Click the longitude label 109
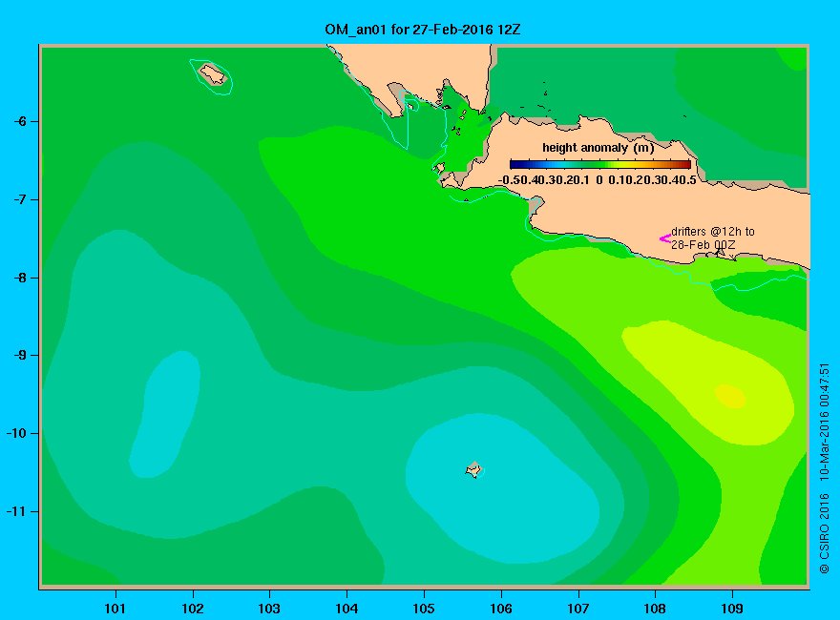This screenshot has width=840, height=620. click(x=732, y=609)
